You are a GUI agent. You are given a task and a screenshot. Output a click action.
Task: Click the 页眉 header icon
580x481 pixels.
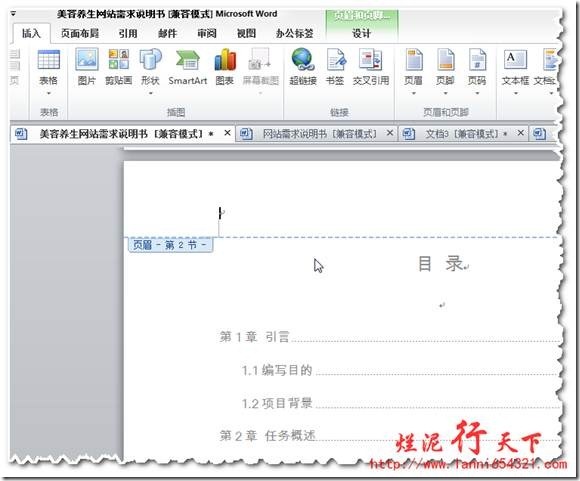click(x=414, y=59)
